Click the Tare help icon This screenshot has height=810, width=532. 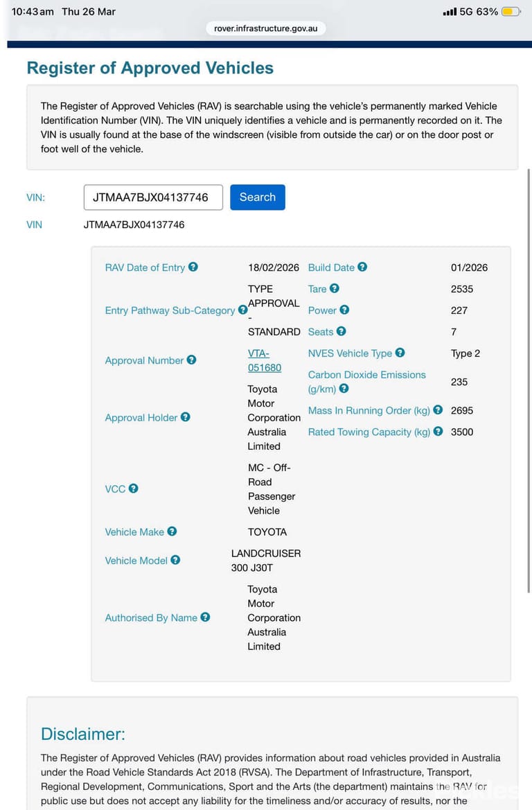point(335,288)
